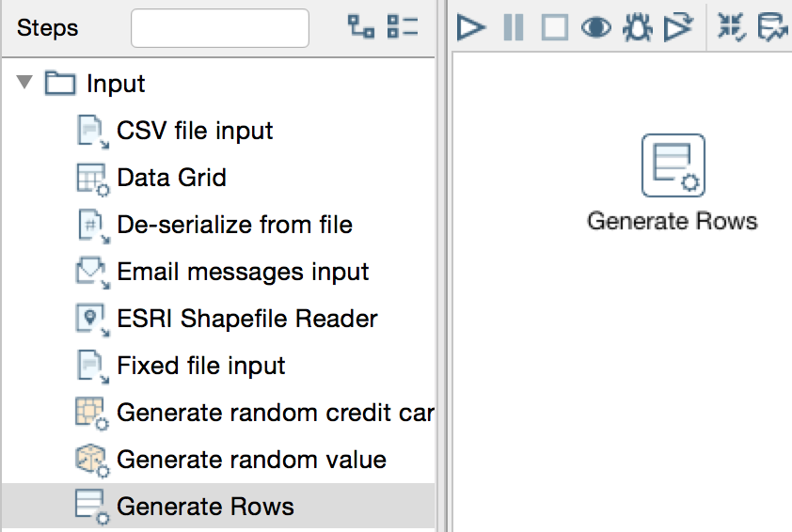Select the CSV file input step
This screenshot has height=532, width=792.
(195, 131)
